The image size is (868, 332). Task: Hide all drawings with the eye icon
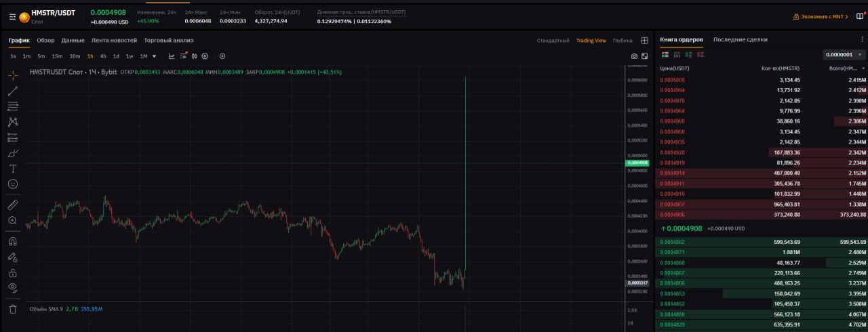click(x=13, y=287)
